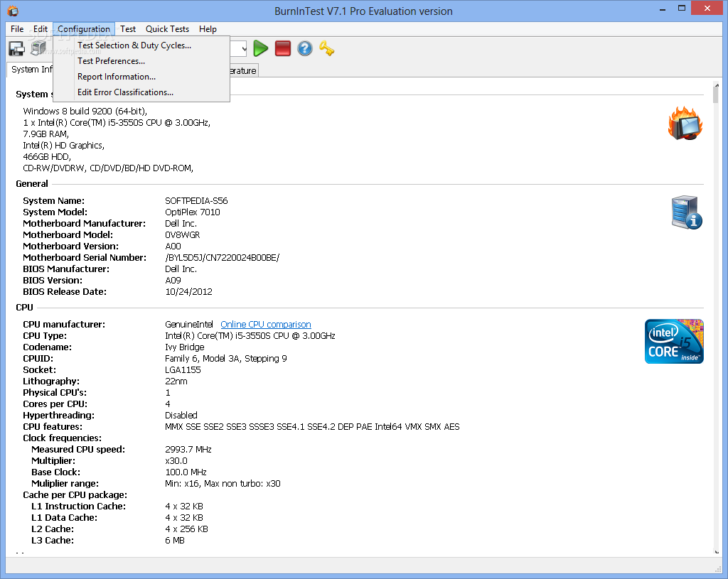Click the BIOS Version A09 value
This screenshot has width=728, height=579.
pyautogui.click(x=173, y=280)
